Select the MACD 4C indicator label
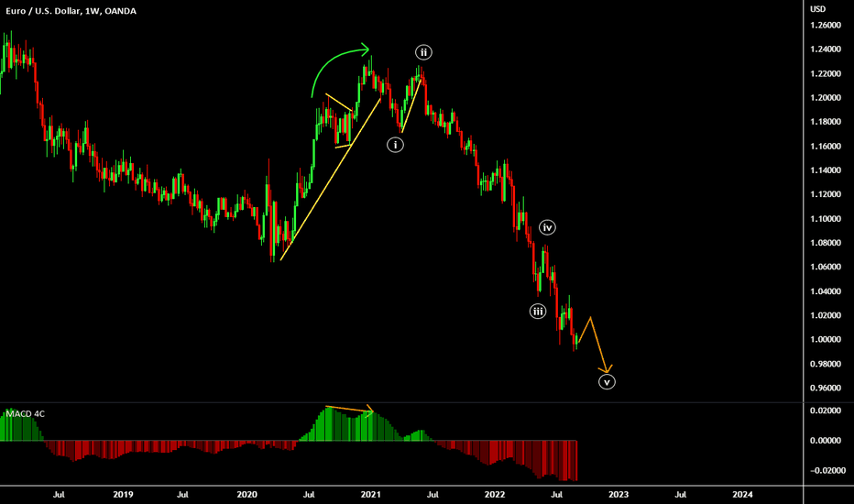The height and width of the screenshot is (504, 854). pyautogui.click(x=26, y=414)
